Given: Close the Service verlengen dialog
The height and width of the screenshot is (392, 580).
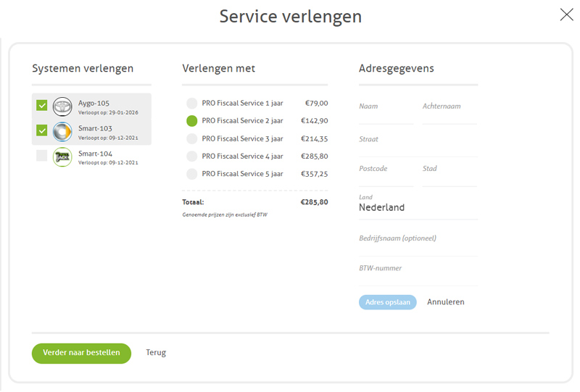Looking at the screenshot, I should click(566, 15).
